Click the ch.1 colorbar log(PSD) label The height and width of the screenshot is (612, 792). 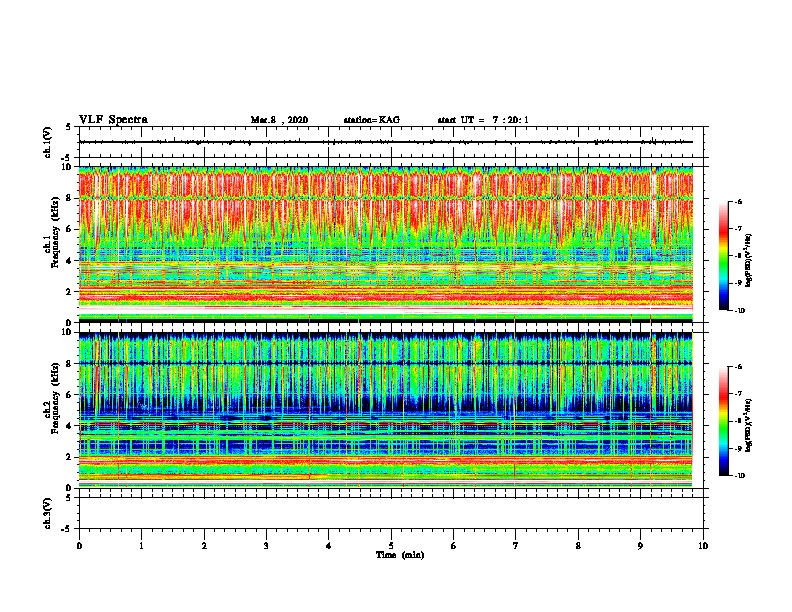[749, 261]
